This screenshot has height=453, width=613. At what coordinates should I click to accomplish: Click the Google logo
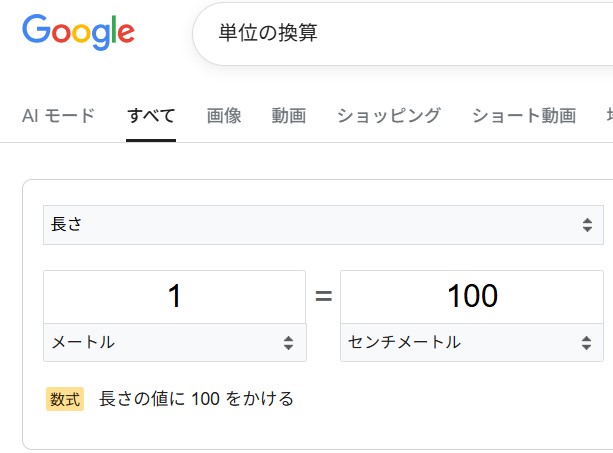click(78, 32)
